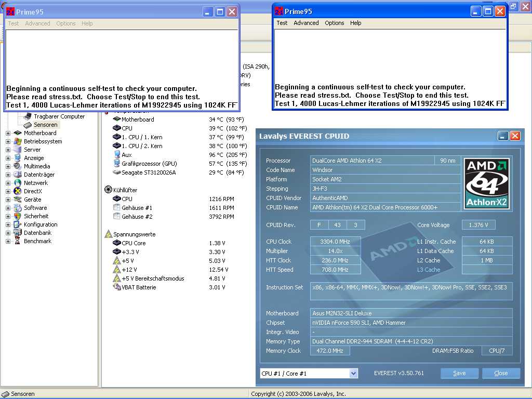Minimize the Lavalys EVEREST CPUID window
532x399 pixels.
pyautogui.click(x=503, y=136)
